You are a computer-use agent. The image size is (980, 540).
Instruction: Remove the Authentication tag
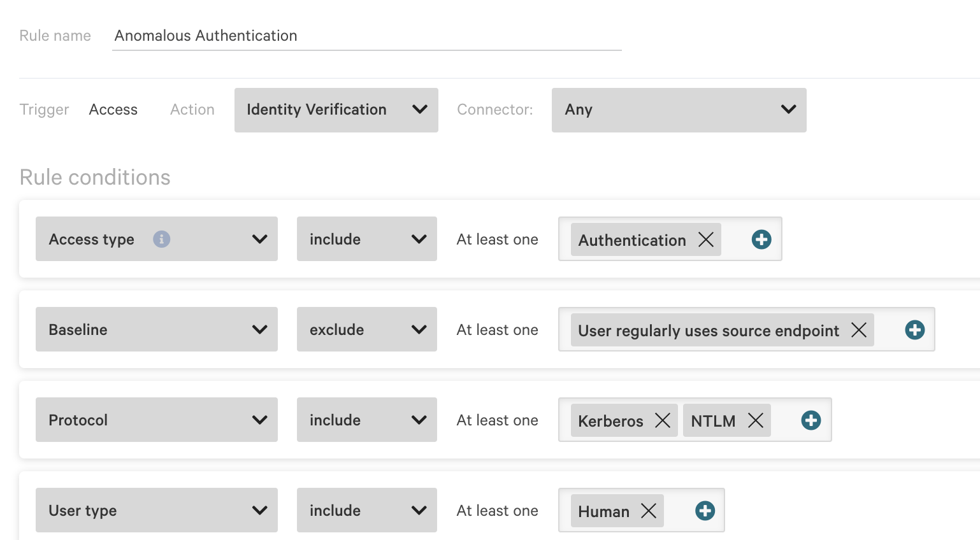coord(705,239)
